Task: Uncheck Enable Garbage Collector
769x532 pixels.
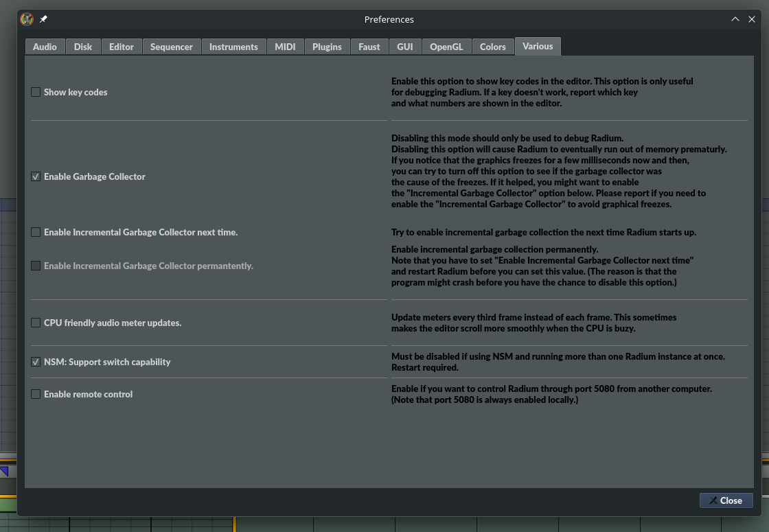Action: [36, 176]
